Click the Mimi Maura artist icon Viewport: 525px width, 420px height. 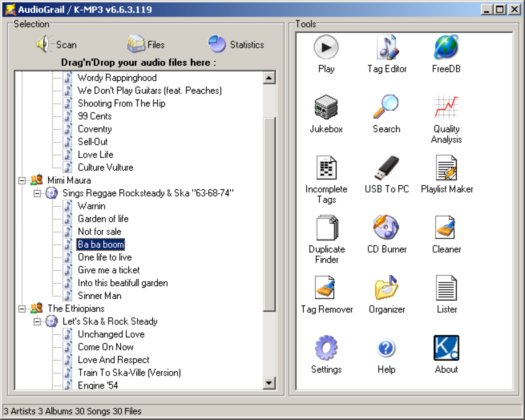pos(36,180)
